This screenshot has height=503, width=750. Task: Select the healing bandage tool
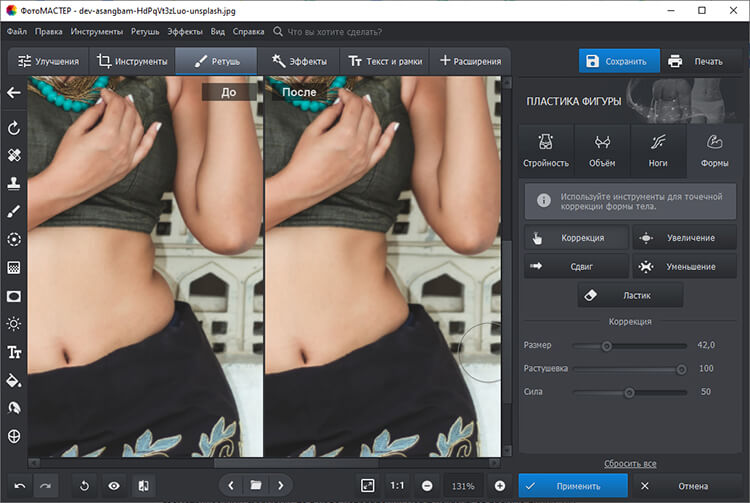pyautogui.click(x=14, y=156)
